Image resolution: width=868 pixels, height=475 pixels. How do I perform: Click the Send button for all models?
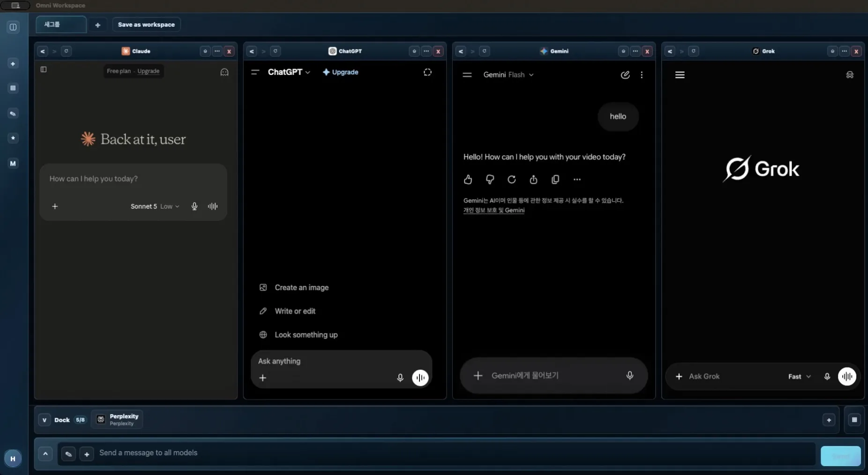[840, 456]
